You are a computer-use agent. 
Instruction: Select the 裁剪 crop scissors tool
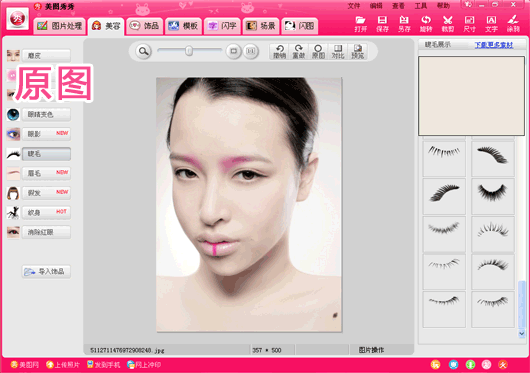448,24
